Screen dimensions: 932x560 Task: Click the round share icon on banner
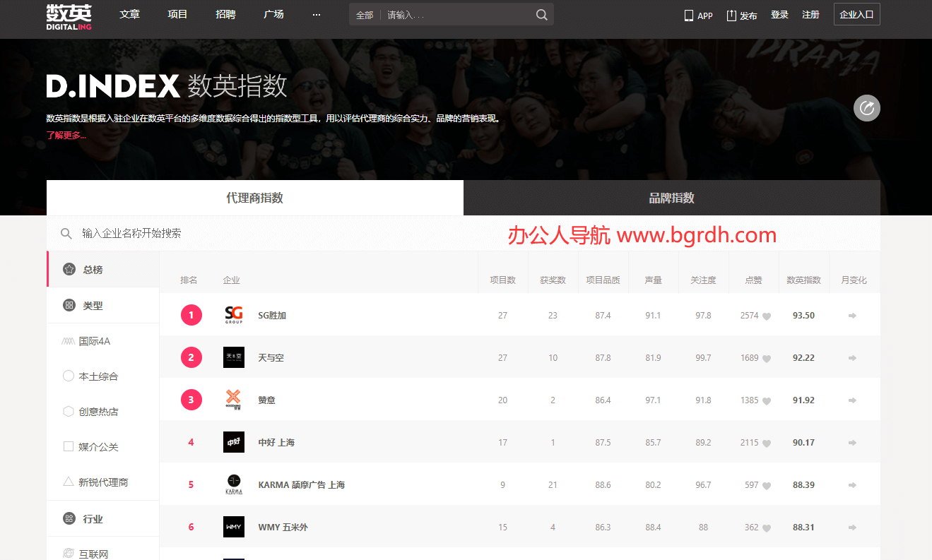click(x=866, y=108)
